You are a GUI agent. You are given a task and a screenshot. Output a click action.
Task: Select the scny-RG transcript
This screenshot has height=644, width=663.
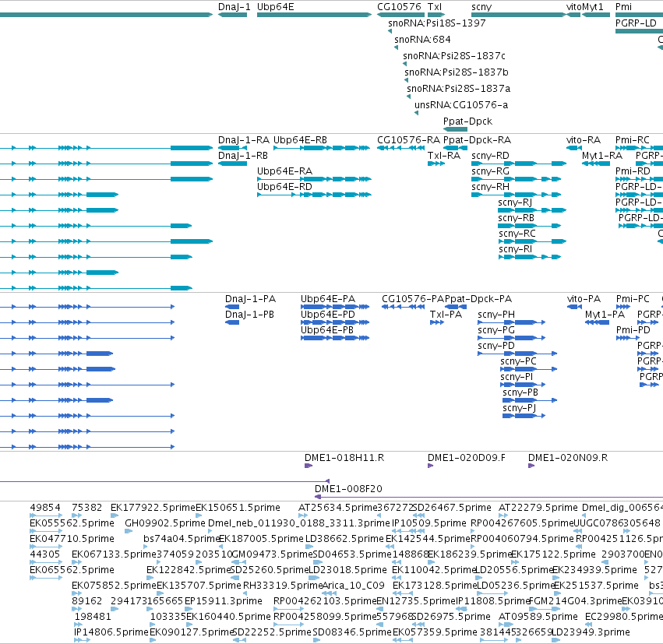(517, 179)
